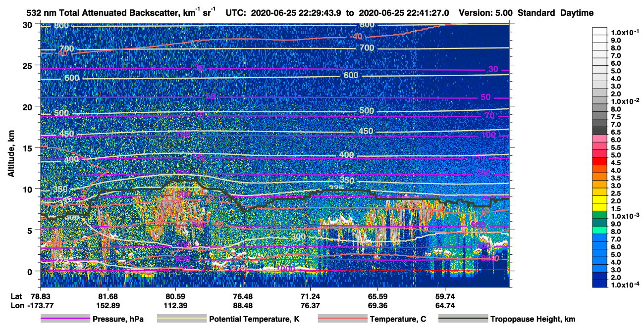The width and height of the screenshot is (644, 330).
Task: Click the longitude value 64.74
Action: (445, 305)
